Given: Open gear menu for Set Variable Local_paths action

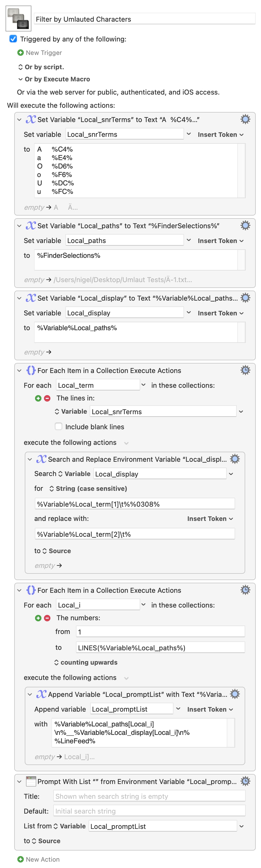Looking at the screenshot, I should 245,225.
